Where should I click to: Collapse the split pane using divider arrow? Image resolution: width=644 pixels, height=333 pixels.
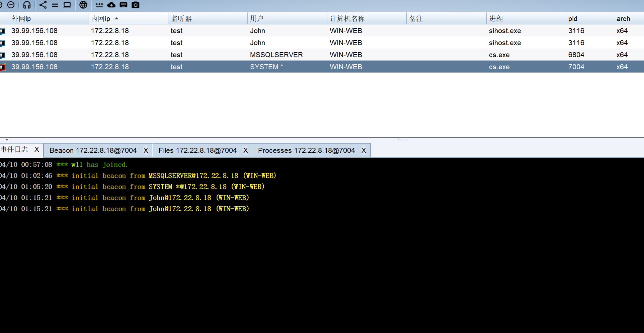(x=7, y=139)
